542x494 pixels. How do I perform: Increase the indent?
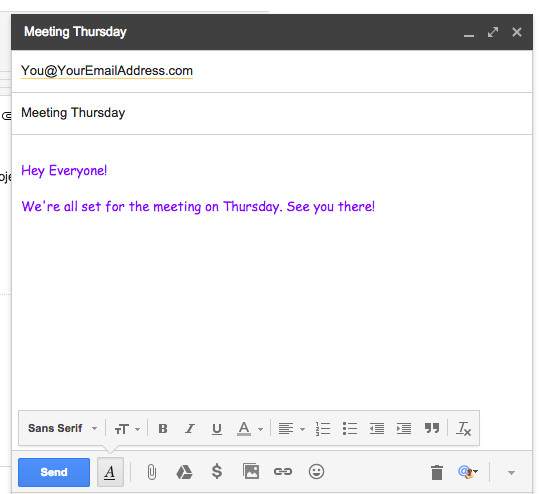coord(404,429)
